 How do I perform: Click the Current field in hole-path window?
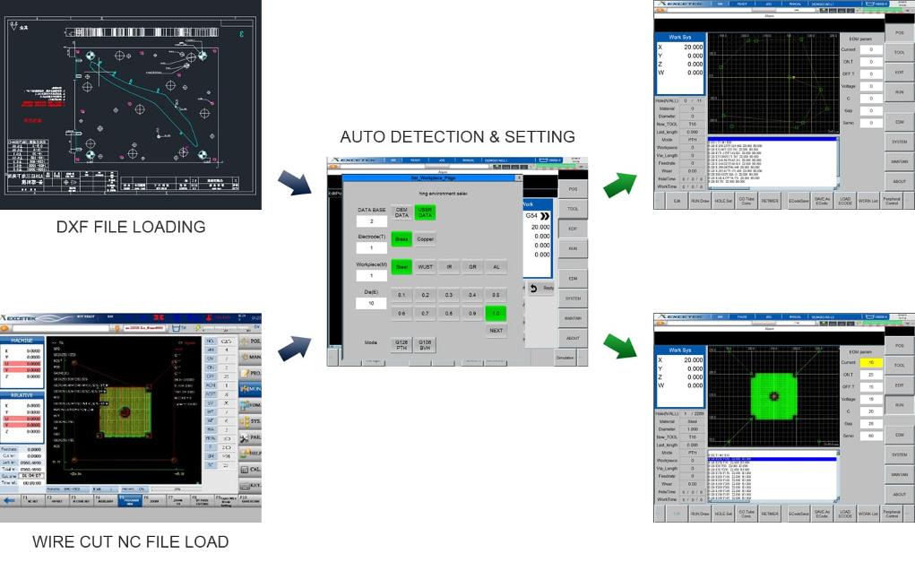(x=871, y=49)
